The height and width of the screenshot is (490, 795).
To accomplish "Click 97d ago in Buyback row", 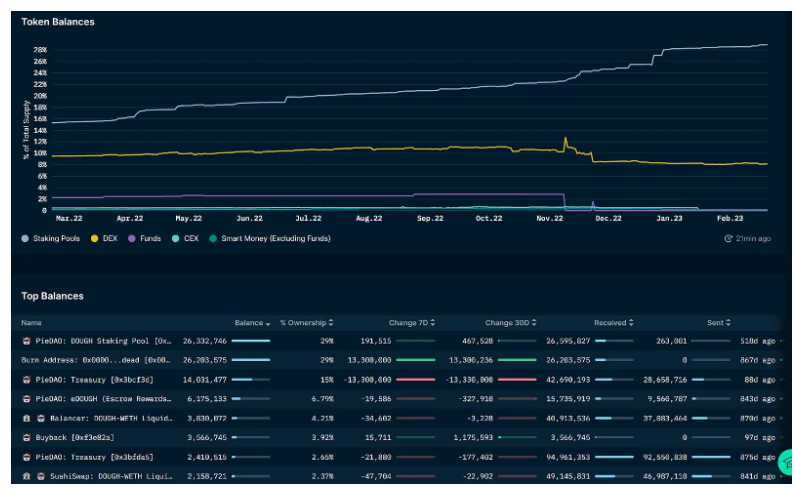I will coord(760,438).
